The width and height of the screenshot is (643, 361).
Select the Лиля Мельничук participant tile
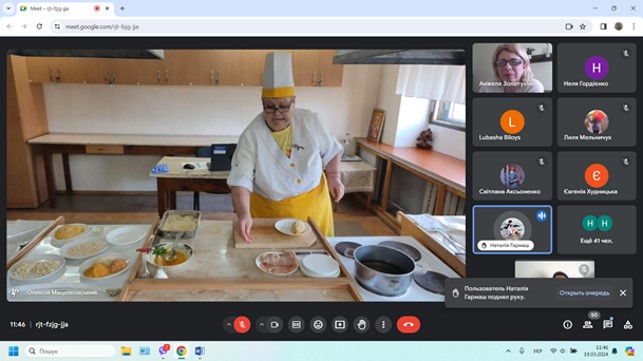click(x=597, y=122)
